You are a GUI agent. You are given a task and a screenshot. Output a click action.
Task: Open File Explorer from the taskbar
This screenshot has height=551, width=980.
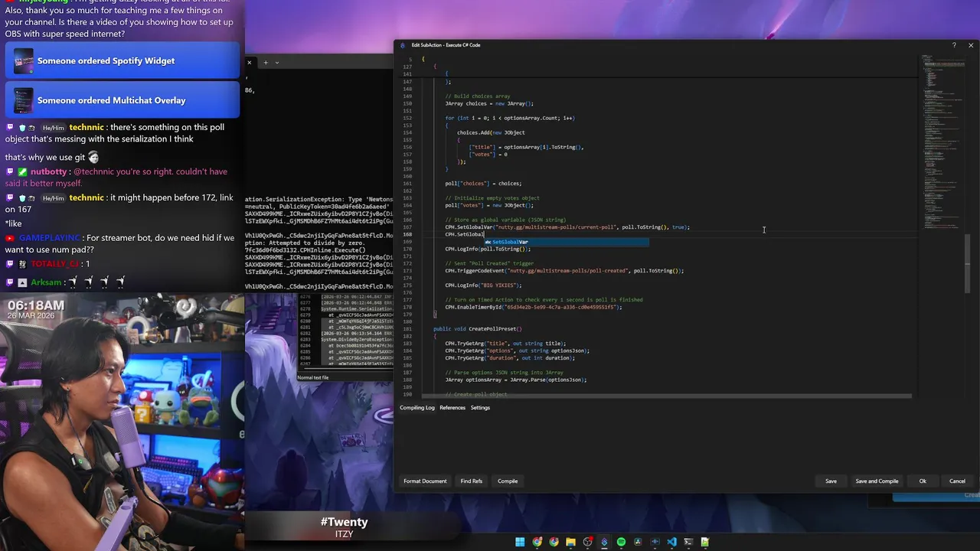pos(570,542)
